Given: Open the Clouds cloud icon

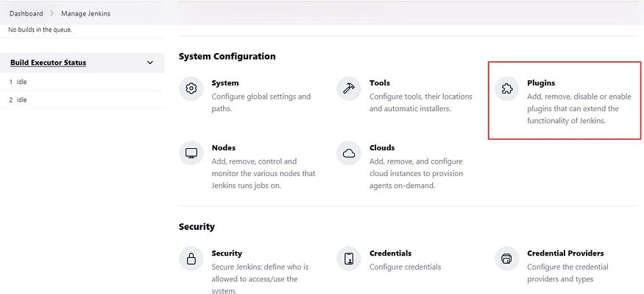Looking at the screenshot, I should pos(349,153).
